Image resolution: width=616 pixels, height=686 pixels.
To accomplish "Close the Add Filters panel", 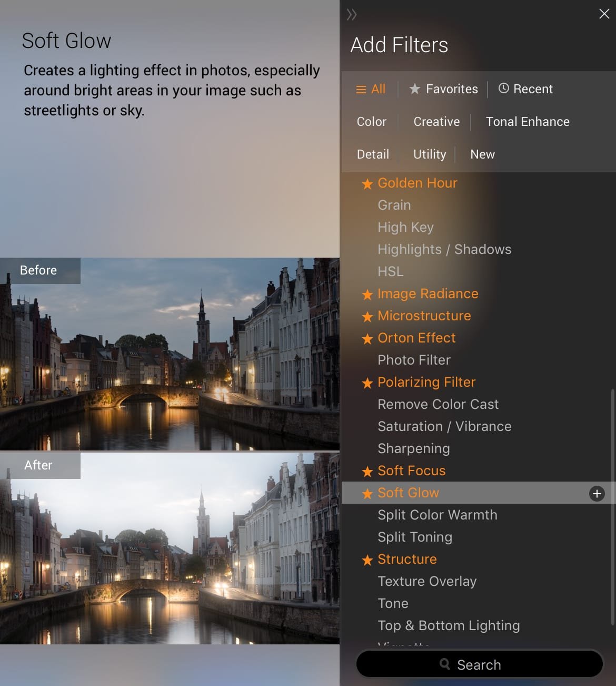I will point(604,14).
